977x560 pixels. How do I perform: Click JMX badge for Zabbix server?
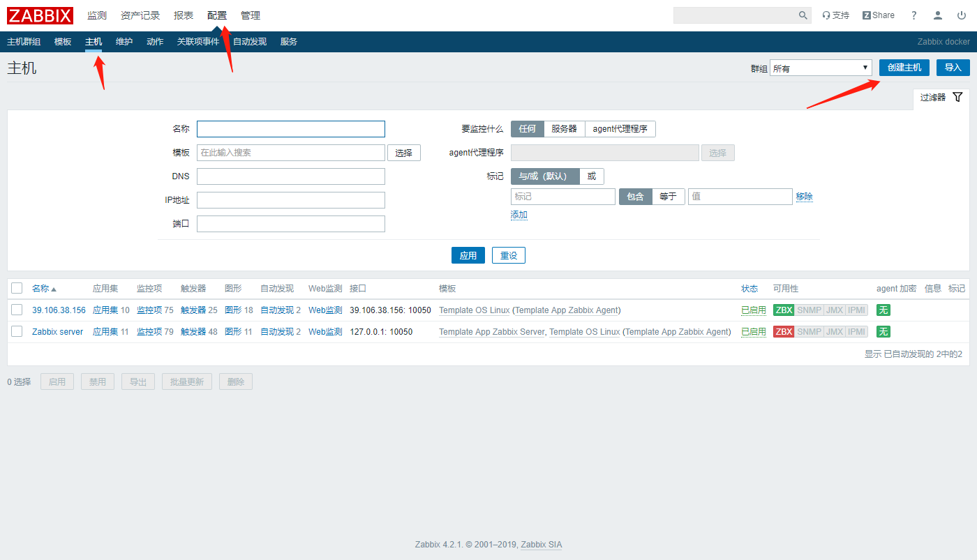834,332
